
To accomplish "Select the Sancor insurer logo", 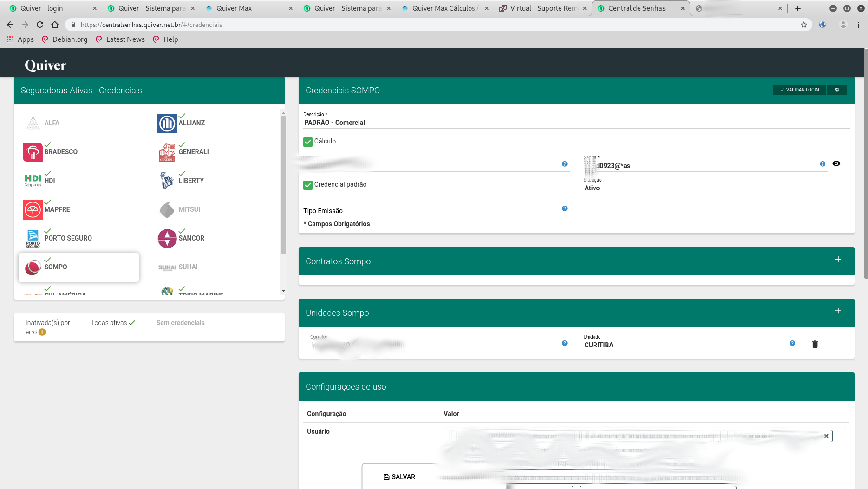I will [x=167, y=239].
